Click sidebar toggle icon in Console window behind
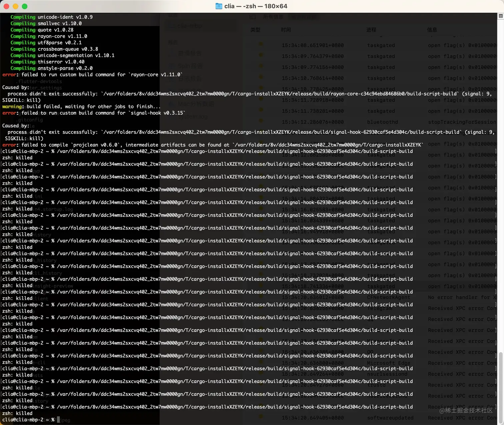Screen dimensions: 504x425 pyautogui.click(x=253, y=17)
